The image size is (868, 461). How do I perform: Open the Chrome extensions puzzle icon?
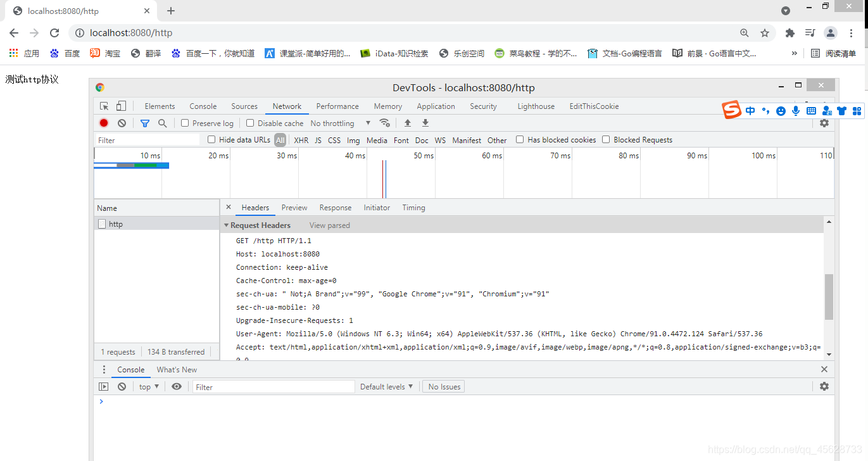pyautogui.click(x=789, y=33)
